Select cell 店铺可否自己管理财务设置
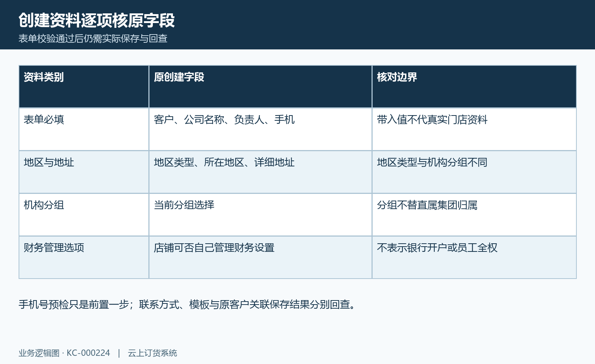The image size is (595, 364). pos(260,257)
